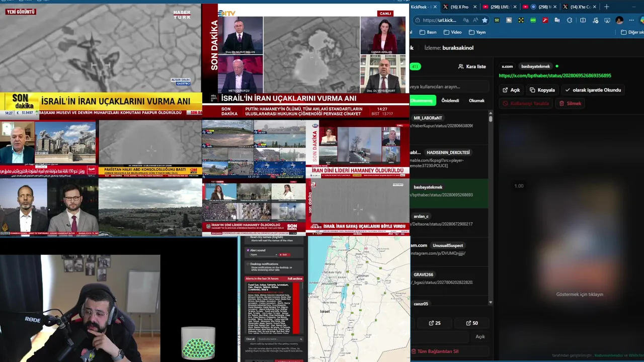The height and width of the screenshot is (362, 644).
Task: Open the green x.com/bpthaber status link
Action: pyautogui.click(x=555, y=75)
